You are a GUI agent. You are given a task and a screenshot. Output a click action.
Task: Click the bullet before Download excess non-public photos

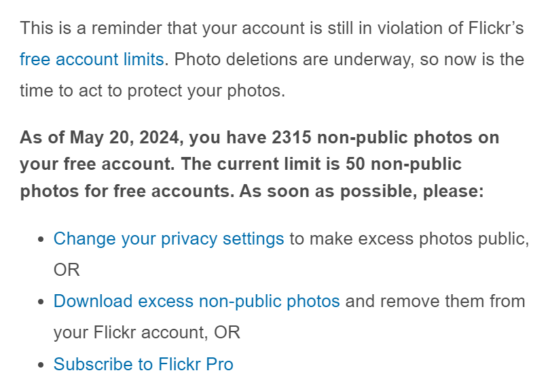(x=41, y=302)
